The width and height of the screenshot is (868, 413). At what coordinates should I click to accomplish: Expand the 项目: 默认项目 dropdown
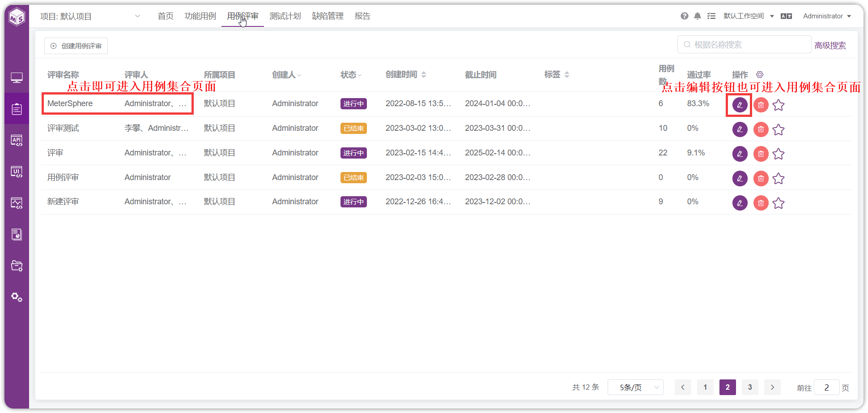pyautogui.click(x=90, y=17)
